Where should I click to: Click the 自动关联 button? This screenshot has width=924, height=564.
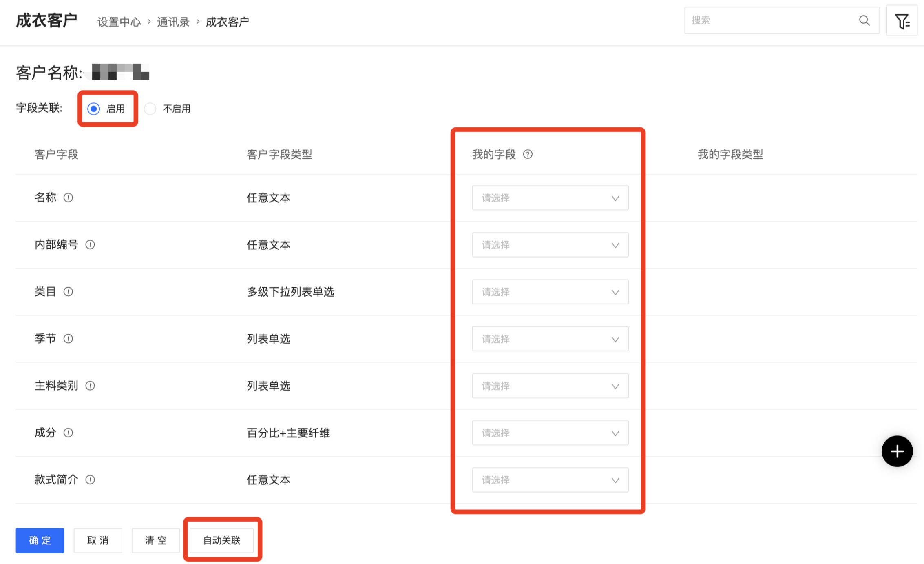click(222, 541)
